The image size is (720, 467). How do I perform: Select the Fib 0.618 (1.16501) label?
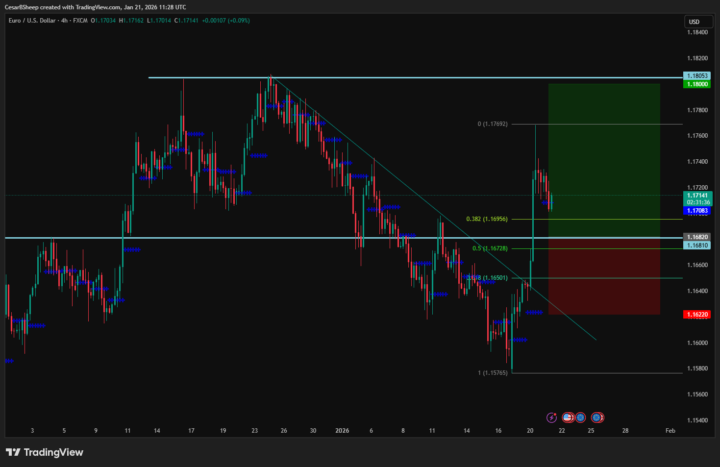pos(487,278)
